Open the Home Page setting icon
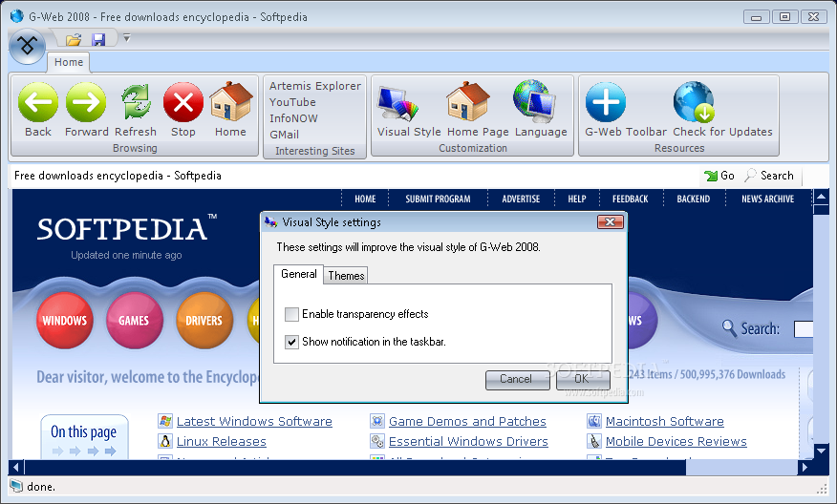This screenshot has height=504, width=837. point(467,101)
